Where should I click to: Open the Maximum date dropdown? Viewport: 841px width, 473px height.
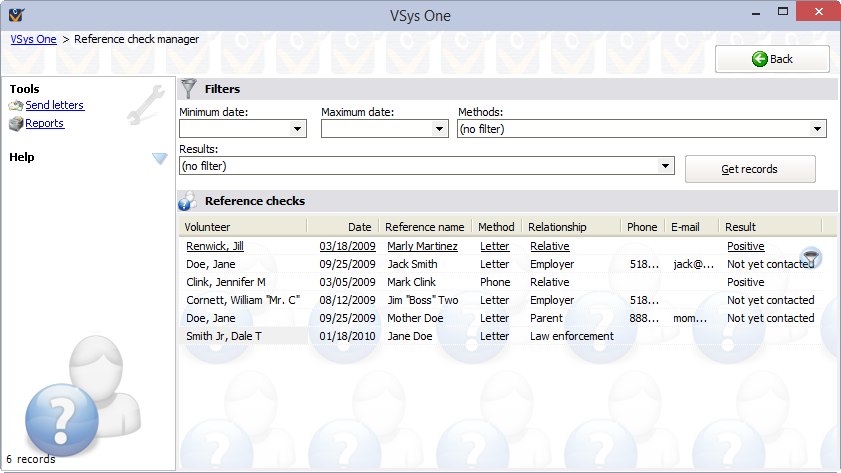439,129
